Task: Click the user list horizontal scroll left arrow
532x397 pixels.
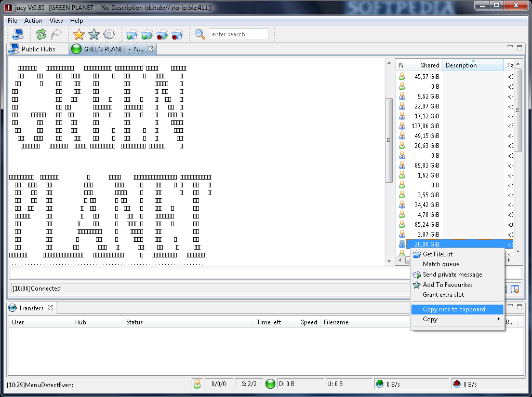Action: (400, 260)
